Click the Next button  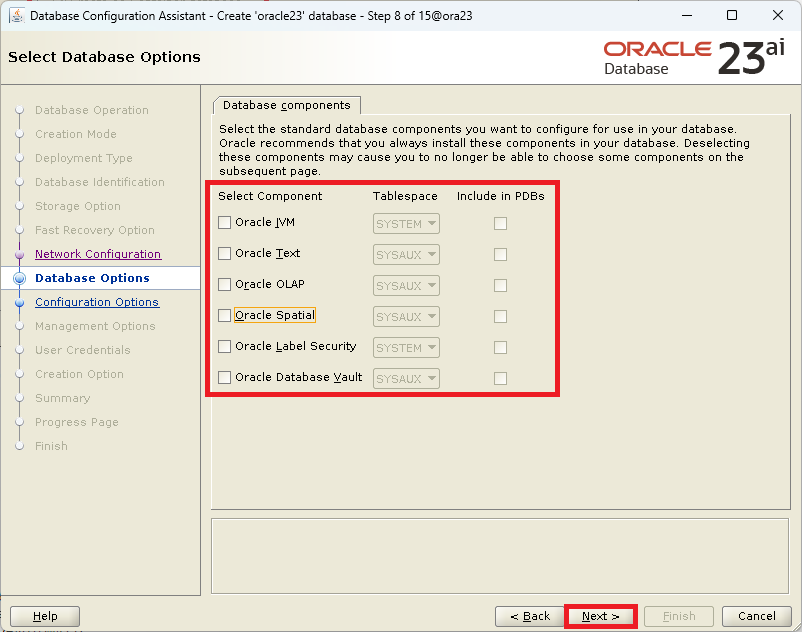(600, 616)
